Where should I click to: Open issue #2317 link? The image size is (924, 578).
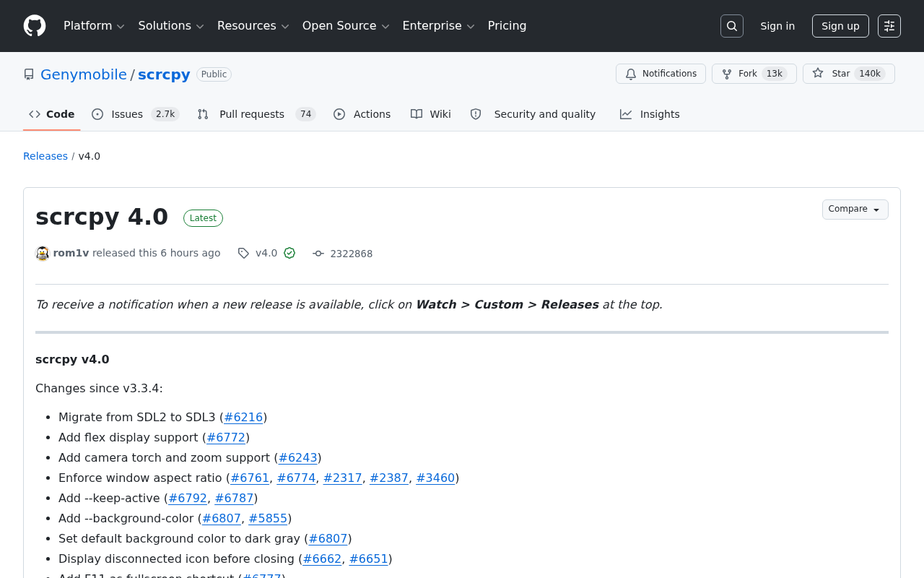tap(343, 478)
